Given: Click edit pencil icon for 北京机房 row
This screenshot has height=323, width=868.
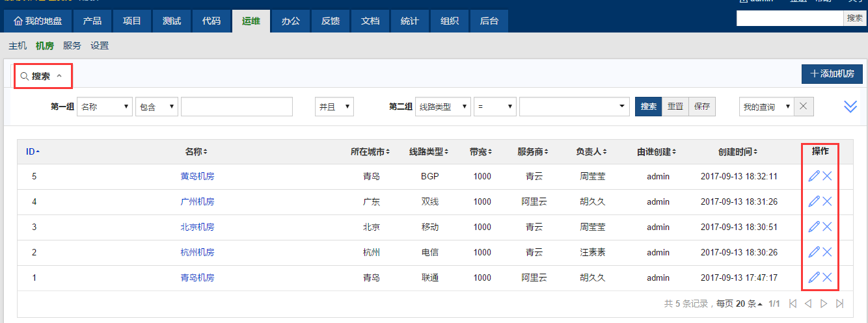Looking at the screenshot, I should tap(813, 227).
